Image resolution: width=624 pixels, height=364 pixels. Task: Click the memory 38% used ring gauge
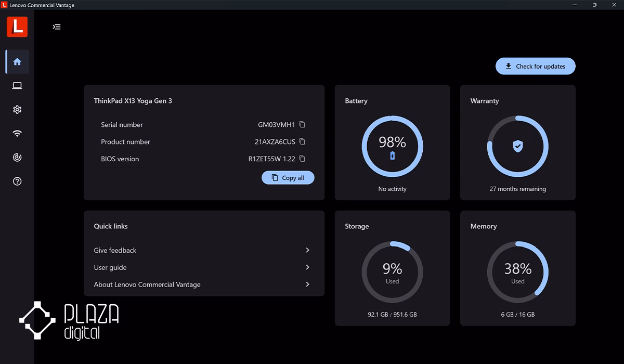(x=518, y=271)
